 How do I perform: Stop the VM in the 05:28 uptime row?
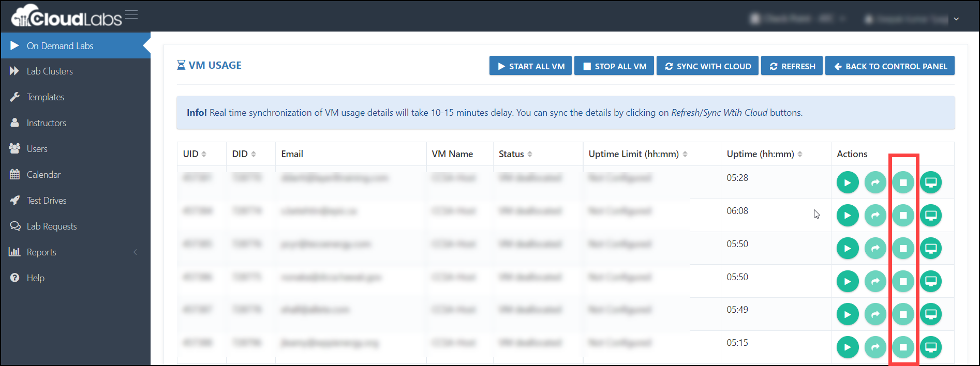click(903, 182)
